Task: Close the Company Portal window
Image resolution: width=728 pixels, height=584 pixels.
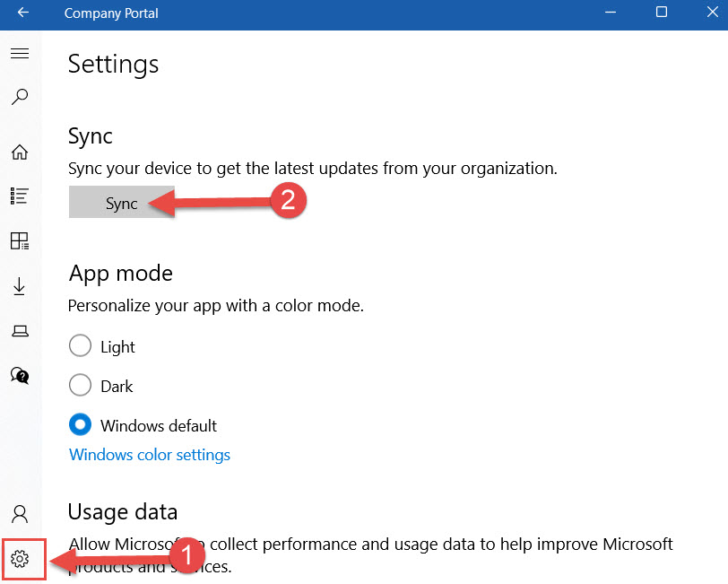Action: (710, 13)
